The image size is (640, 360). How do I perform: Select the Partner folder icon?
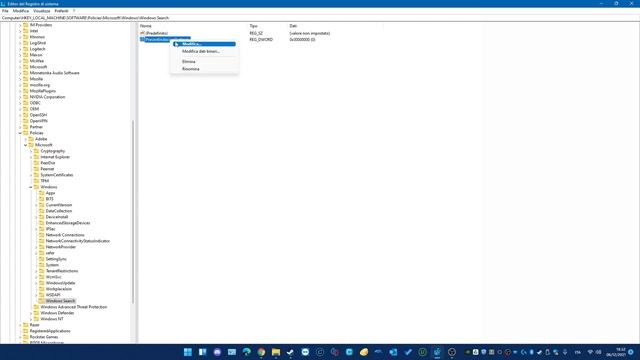(x=25, y=127)
